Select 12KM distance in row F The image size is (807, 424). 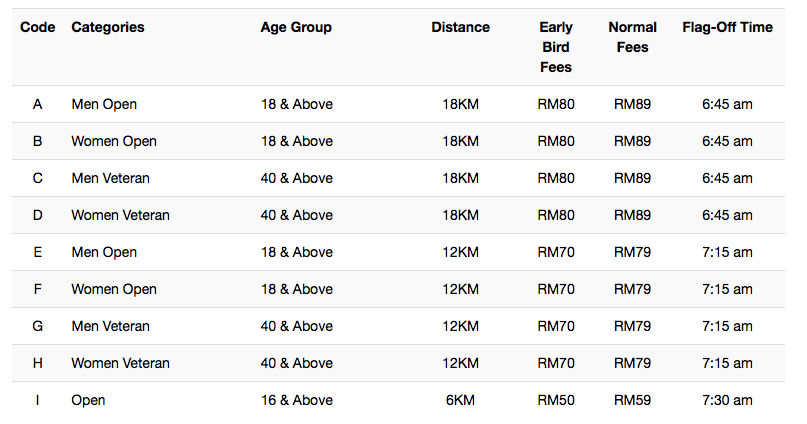(461, 290)
